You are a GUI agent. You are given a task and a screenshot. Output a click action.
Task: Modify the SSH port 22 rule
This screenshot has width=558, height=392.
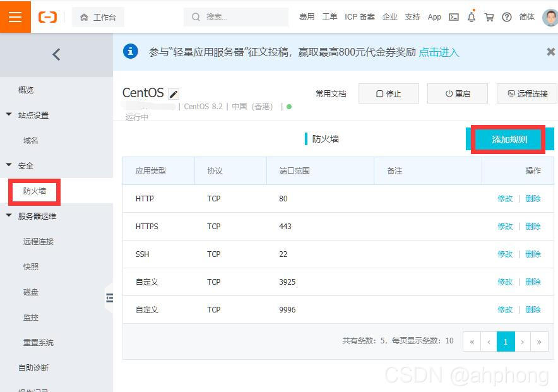(505, 254)
